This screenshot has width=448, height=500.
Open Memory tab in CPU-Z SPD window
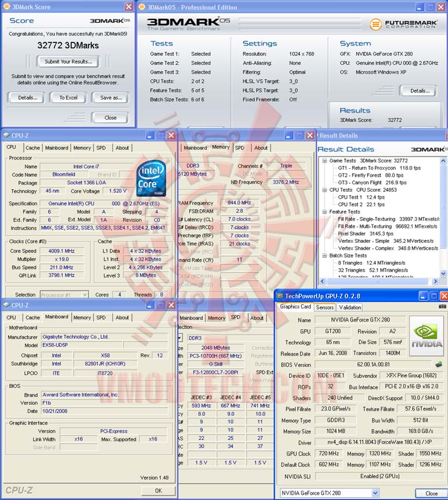tap(217, 318)
